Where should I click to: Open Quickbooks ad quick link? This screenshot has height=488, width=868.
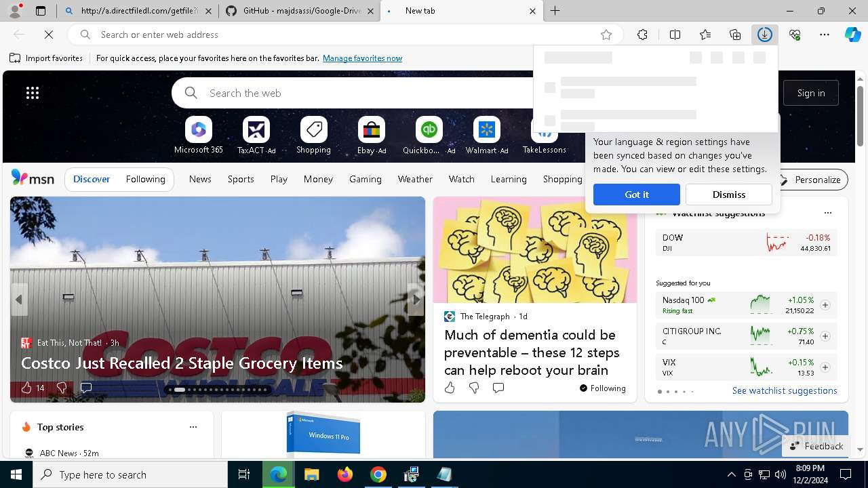(429, 136)
